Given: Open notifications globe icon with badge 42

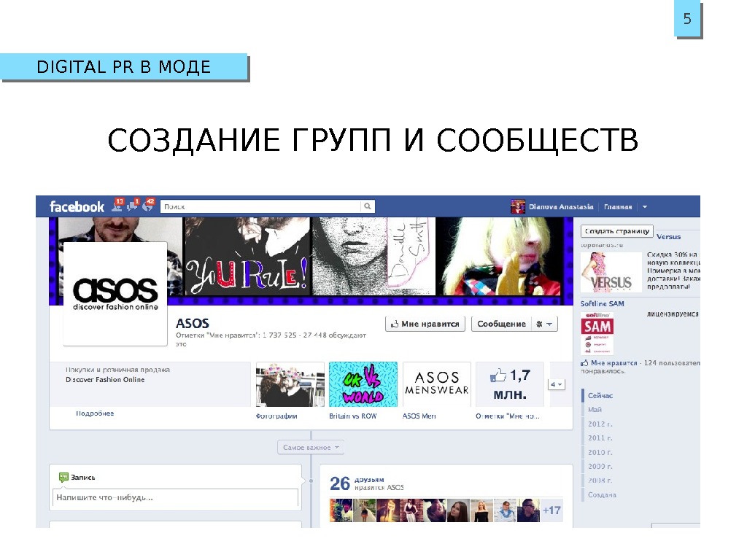Looking at the screenshot, I should click(x=149, y=205).
